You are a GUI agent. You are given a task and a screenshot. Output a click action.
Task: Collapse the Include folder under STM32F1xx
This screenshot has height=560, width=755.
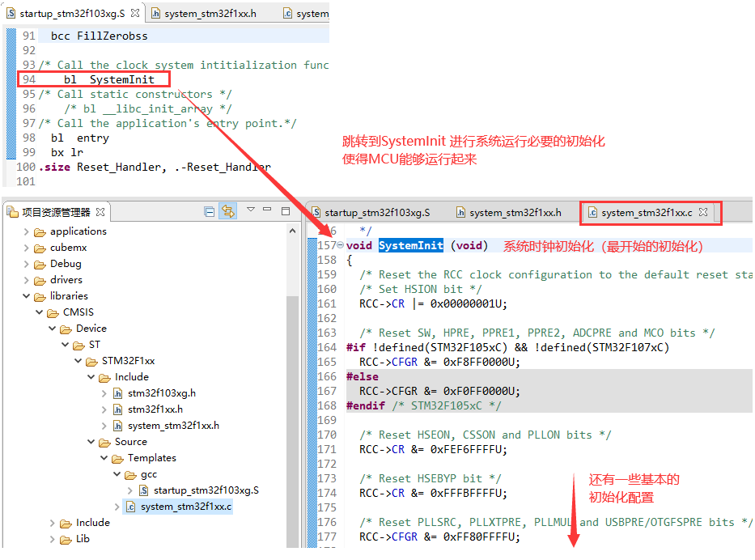click(91, 377)
